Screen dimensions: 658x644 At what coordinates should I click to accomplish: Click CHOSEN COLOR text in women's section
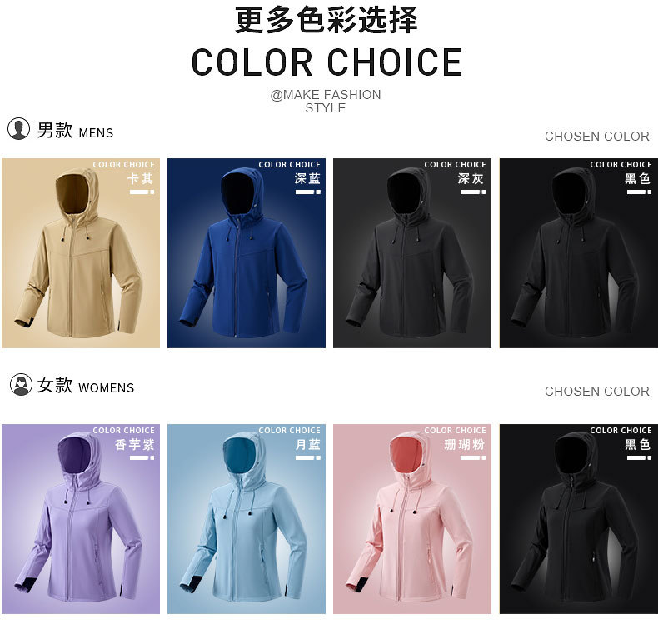(596, 392)
